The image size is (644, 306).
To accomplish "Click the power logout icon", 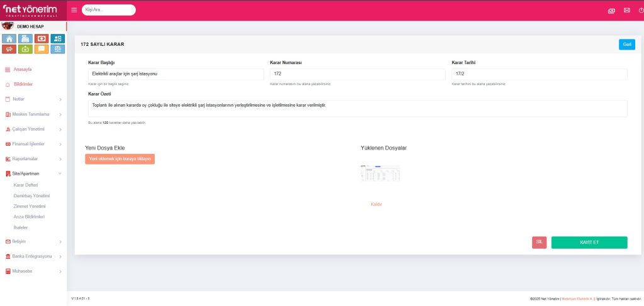I will click(x=640, y=10).
